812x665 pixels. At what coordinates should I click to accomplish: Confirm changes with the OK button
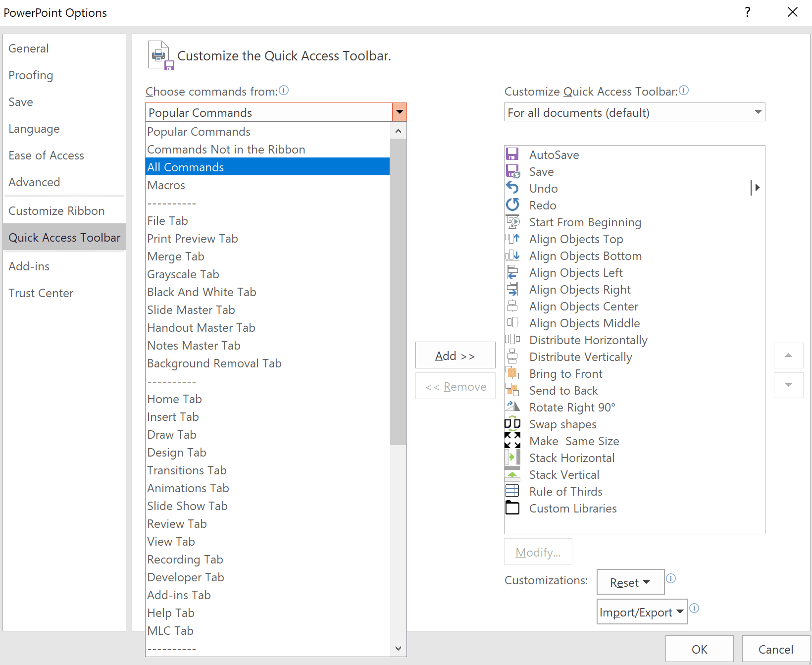tap(699, 649)
